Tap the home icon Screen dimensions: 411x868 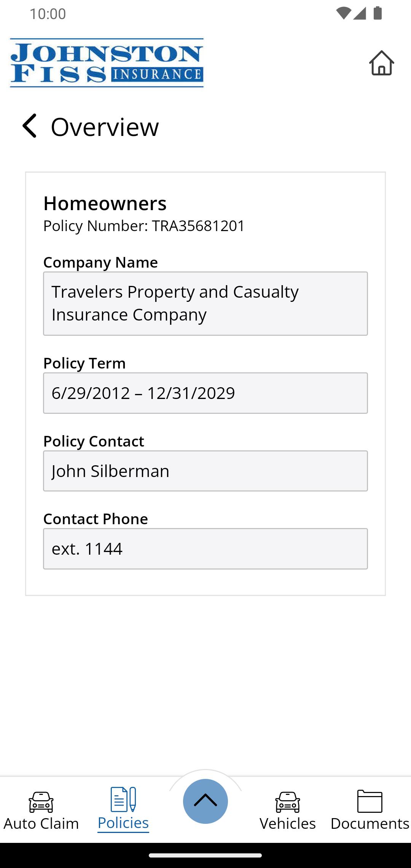(x=381, y=63)
